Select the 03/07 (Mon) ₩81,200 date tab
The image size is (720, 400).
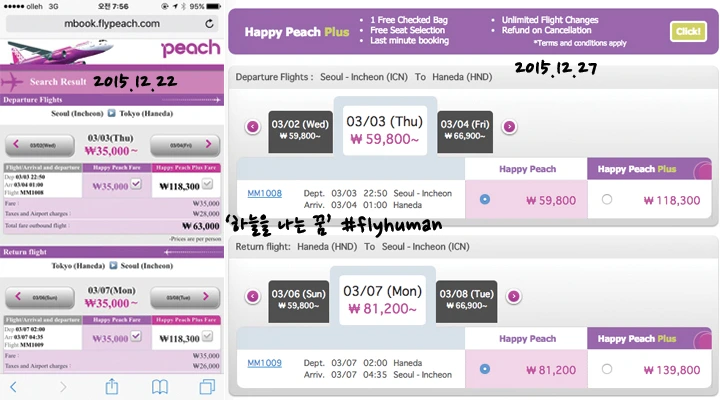[x=382, y=300]
